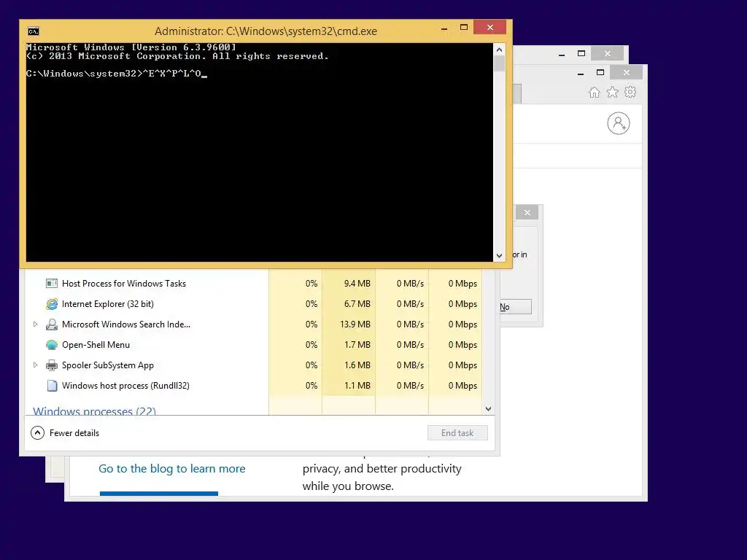Expand Microsoft Windows Search Indexer row
747x560 pixels.
click(x=35, y=324)
